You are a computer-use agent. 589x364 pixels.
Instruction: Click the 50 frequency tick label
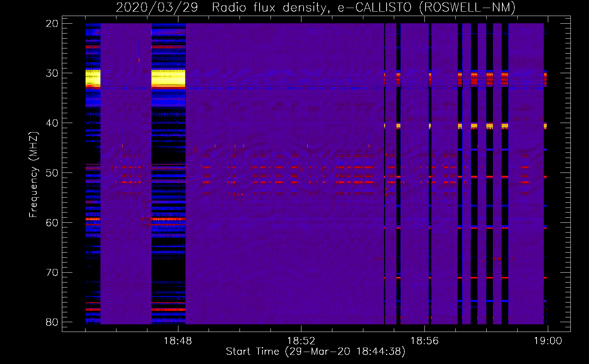point(52,173)
